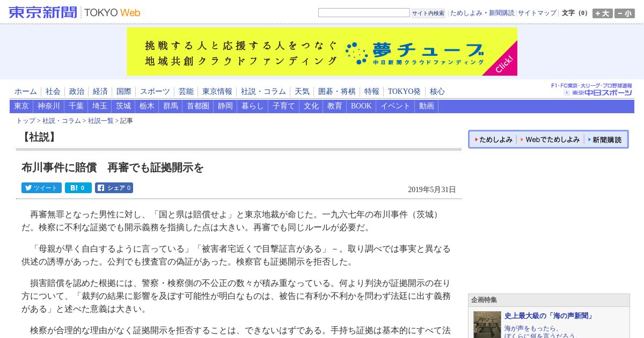Viewport: 644px width, 338px height.
Task: Click the 東京新聞 TOKYO Web logo
Action: coord(75,12)
